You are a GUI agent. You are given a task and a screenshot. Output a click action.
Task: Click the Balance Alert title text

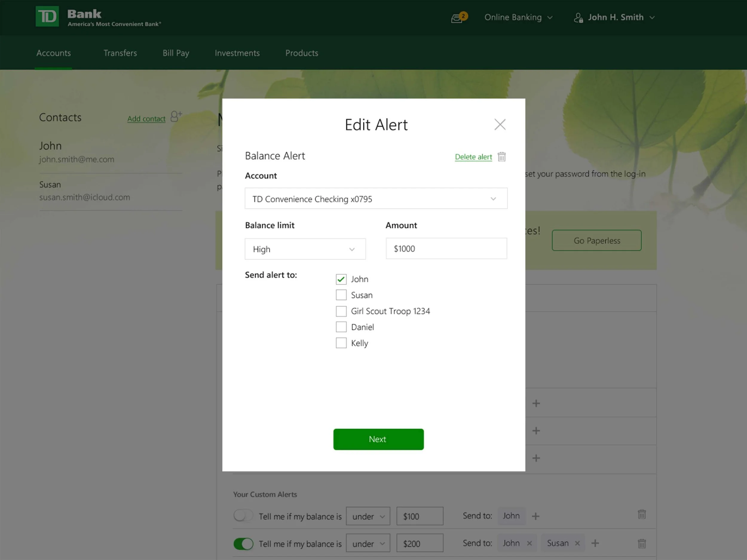pos(275,156)
